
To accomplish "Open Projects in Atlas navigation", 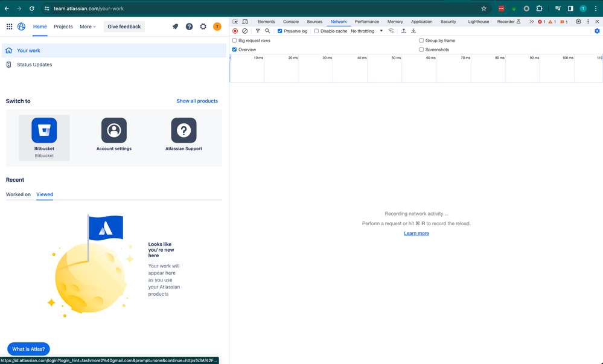I will point(63,27).
